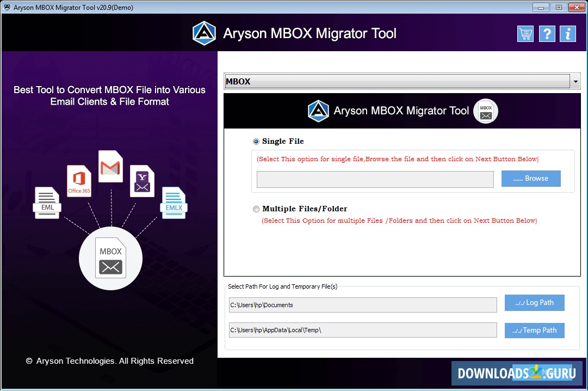This screenshot has height=391, width=588.
Task: Click 'Aryson MBOX Migrator Tool' header title
Action: (x=310, y=33)
